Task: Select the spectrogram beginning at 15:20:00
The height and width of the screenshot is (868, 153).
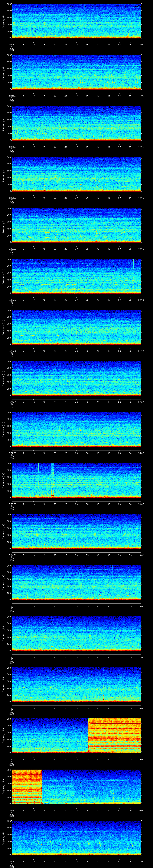Action: point(77,327)
